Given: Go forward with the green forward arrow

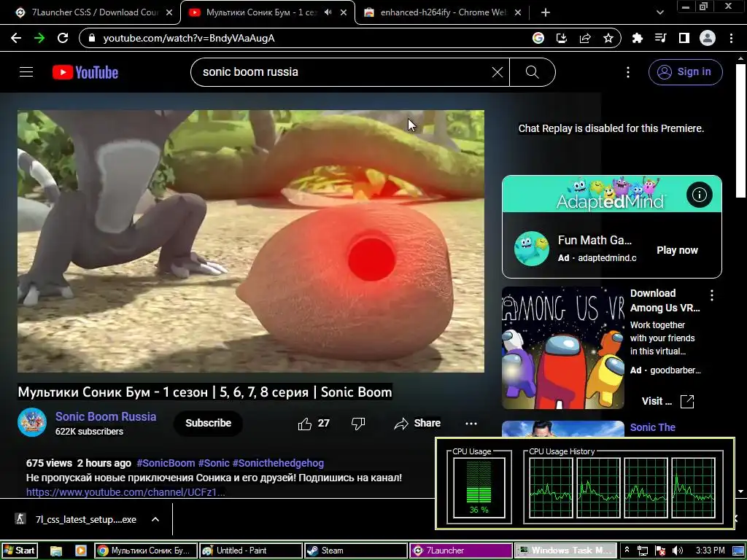Looking at the screenshot, I should pos(39,38).
